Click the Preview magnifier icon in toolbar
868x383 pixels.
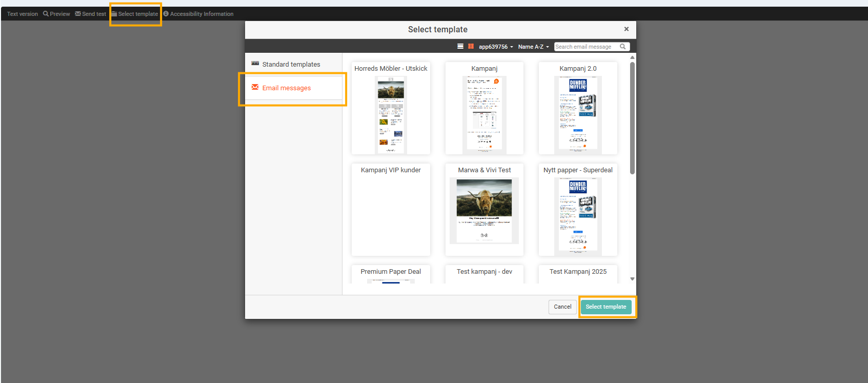(46, 14)
